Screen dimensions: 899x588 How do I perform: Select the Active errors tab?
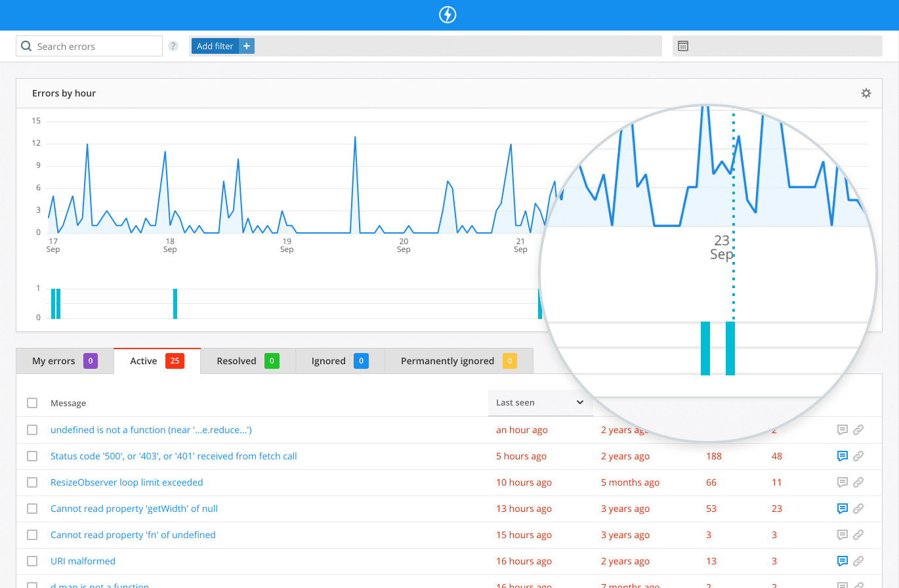point(157,361)
